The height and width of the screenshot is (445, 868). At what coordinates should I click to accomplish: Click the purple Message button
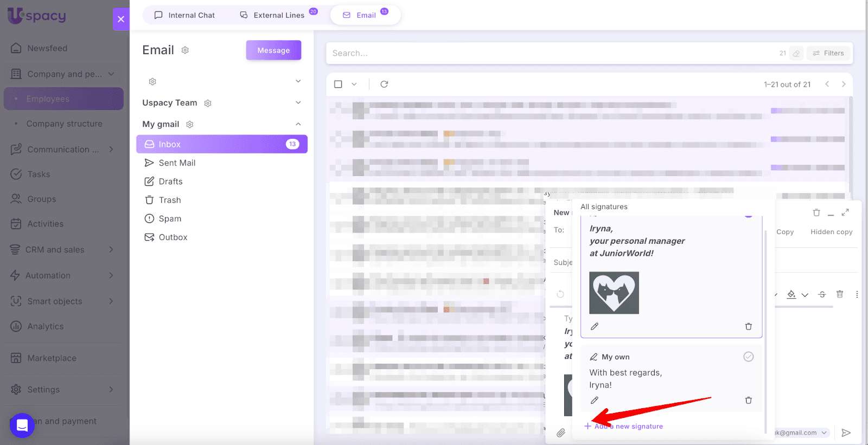tap(273, 50)
